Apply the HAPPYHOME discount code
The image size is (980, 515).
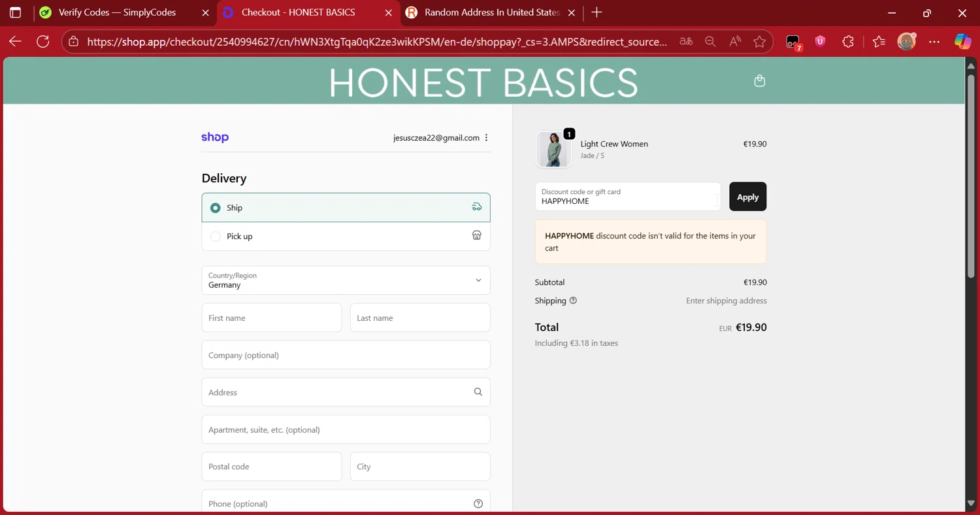point(747,197)
